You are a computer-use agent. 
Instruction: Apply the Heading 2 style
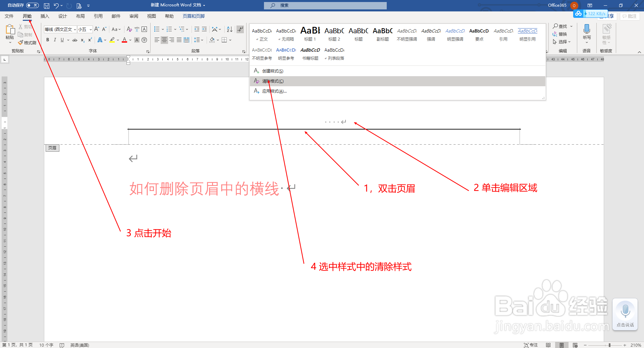point(334,34)
